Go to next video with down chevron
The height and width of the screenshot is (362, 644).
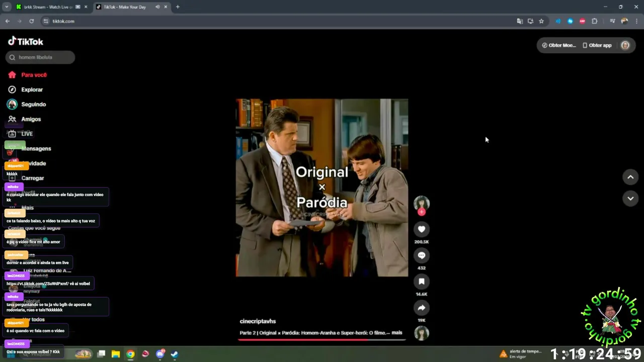pyautogui.click(x=630, y=199)
